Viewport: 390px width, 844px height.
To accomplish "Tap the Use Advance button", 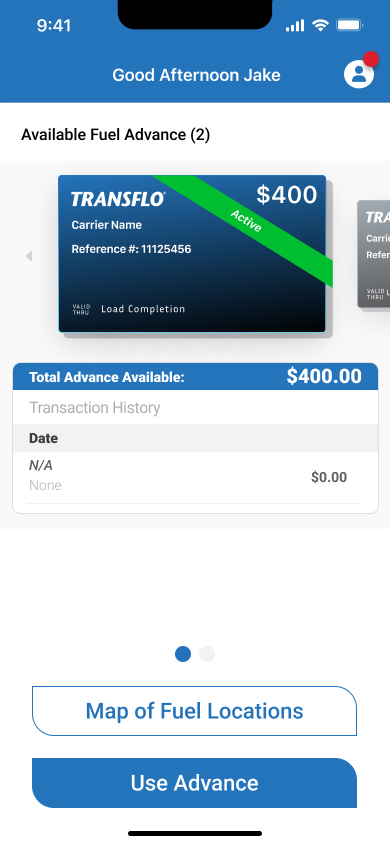I will pyautogui.click(x=194, y=783).
